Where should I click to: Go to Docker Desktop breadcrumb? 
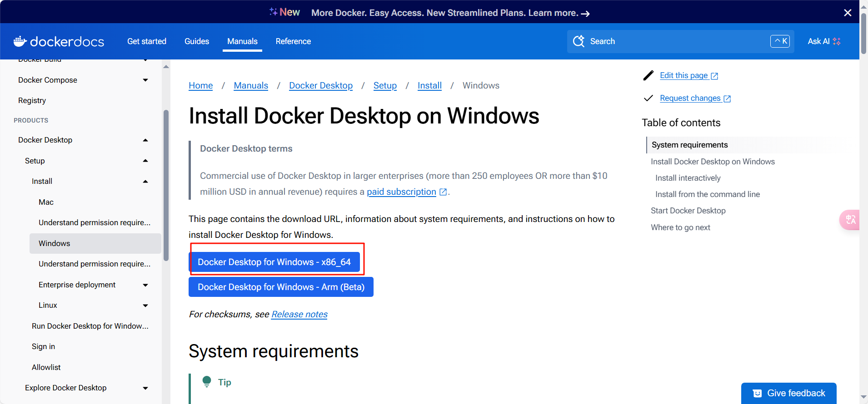point(321,85)
